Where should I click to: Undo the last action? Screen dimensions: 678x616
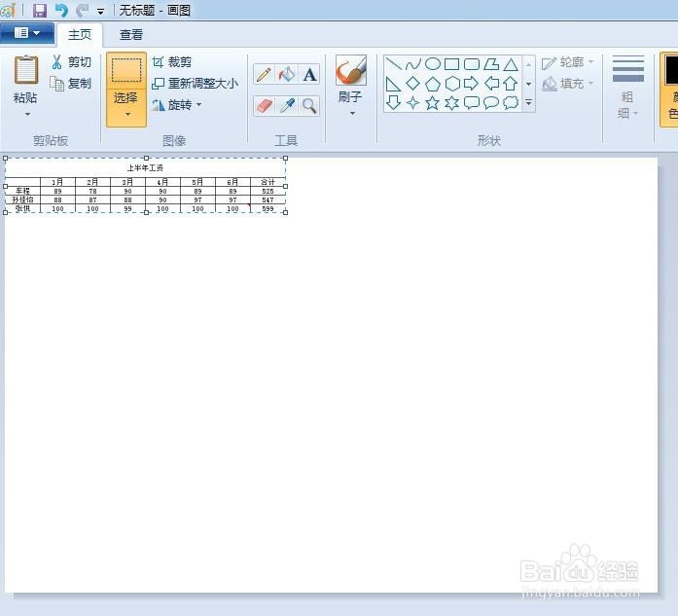tap(61, 10)
